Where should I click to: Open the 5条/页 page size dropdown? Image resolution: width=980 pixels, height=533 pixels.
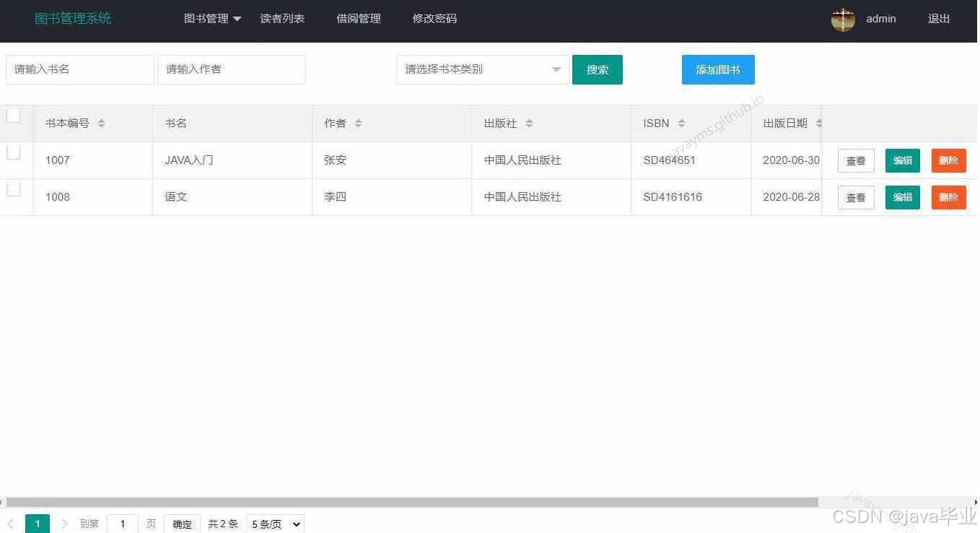[275, 524]
